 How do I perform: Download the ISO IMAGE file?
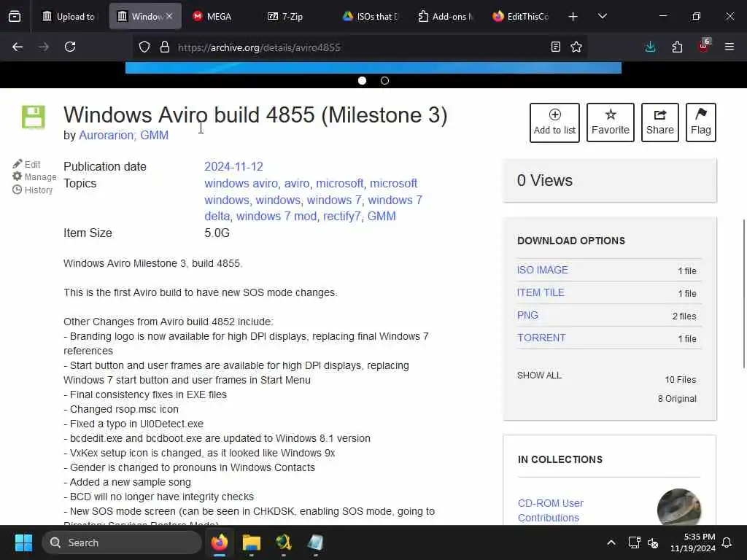tap(543, 270)
